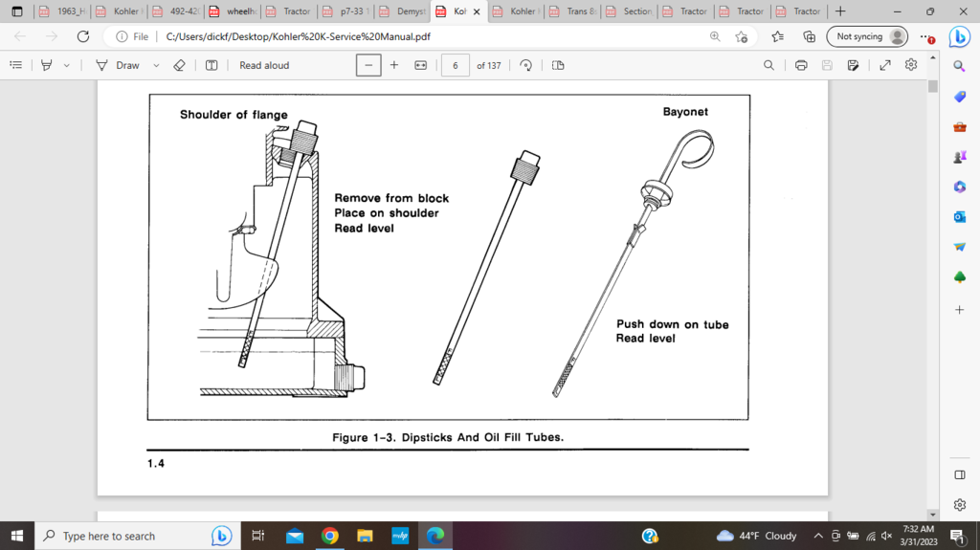The width and height of the screenshot is (980, 550).
Task: Rotate the PDF page
Action: 525,65
